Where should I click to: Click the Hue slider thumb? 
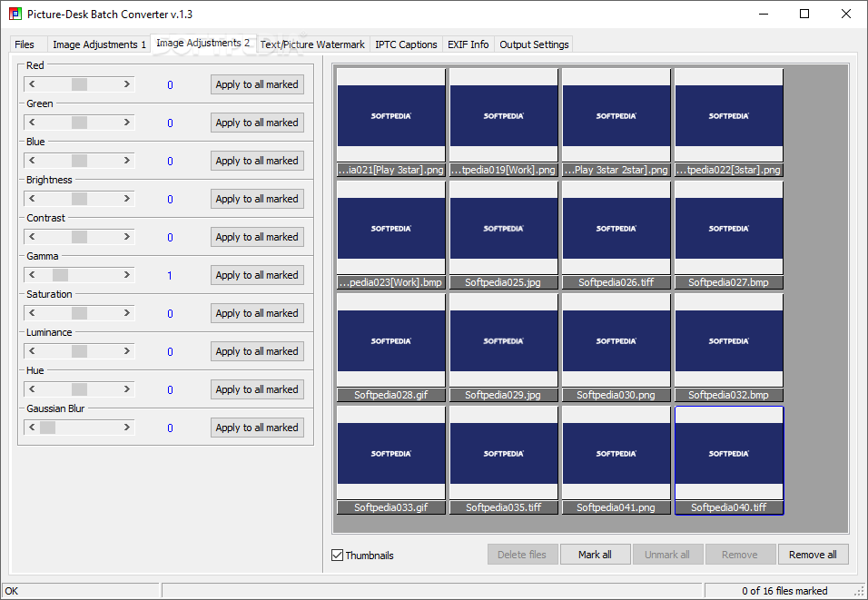79,389
